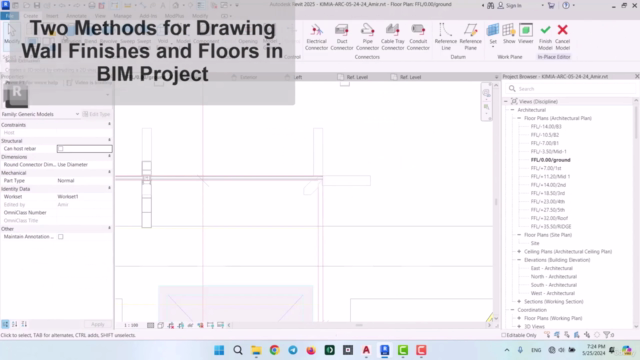Collapse the Structural properties section
The width and height of the screenshot is (640, 360).
tap(109, 140)
